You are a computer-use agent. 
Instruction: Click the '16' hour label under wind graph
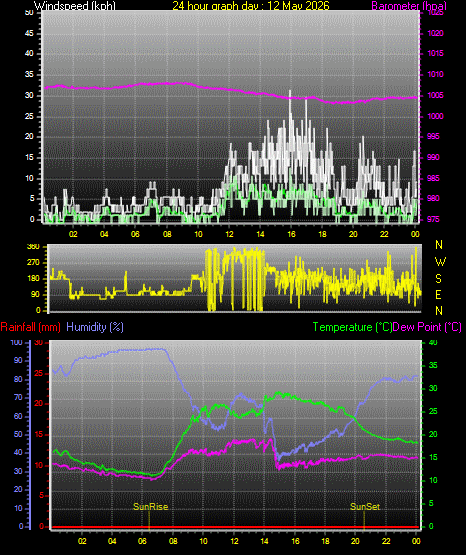coord(291,234)
